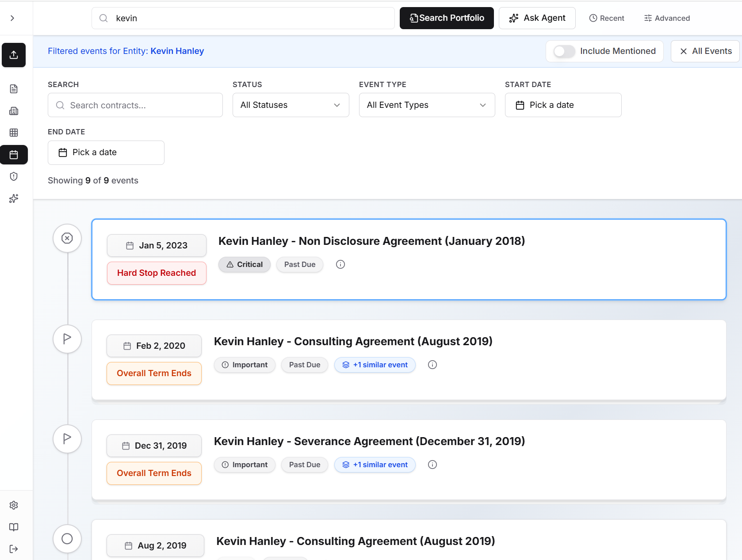Click the upload icon in sidebar
Screen dimensions: 742x560
pos(14,55)
